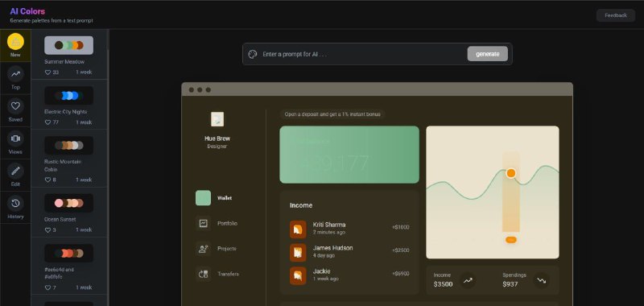Viewport: 644px width, 306px height.
Task: Click the Electric City Nights title text
Action: coord(66,112)
